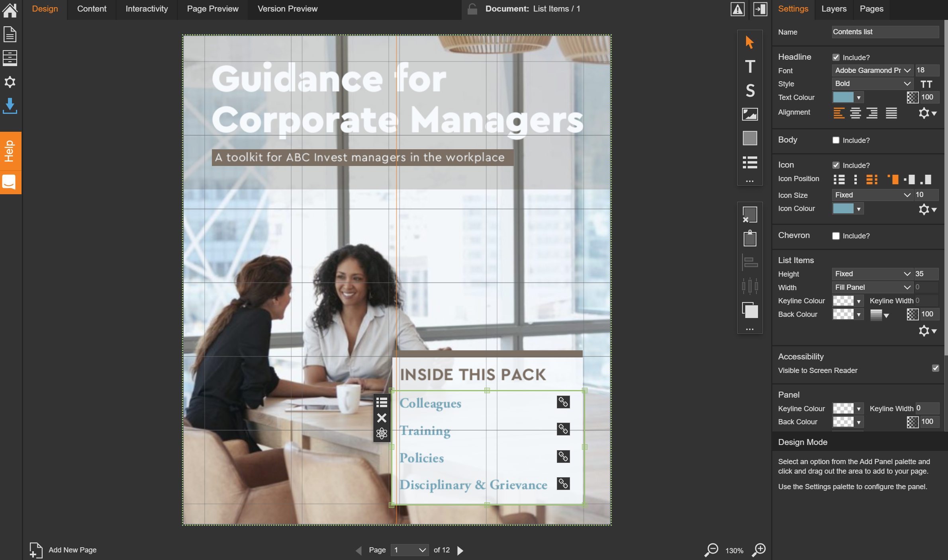Go to next page arrow
This screenshot has width=948, height=560.
pos(460,550)
